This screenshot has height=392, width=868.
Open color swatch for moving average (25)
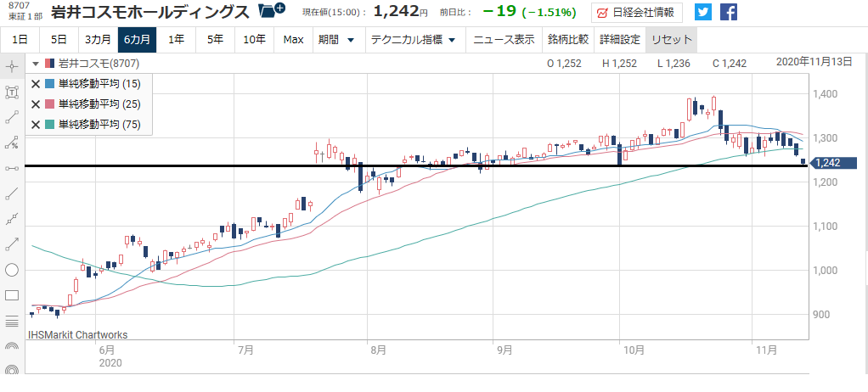click(x=49, y=104)
